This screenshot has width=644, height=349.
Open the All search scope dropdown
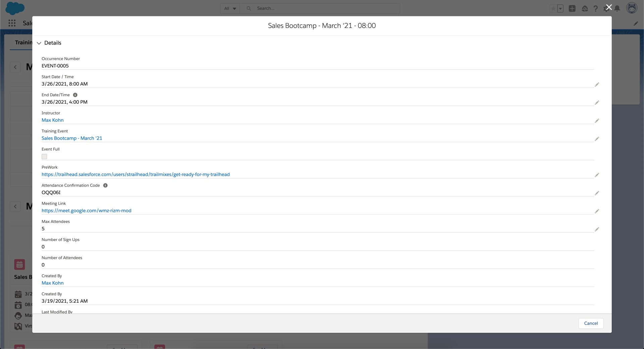[230, 8]
